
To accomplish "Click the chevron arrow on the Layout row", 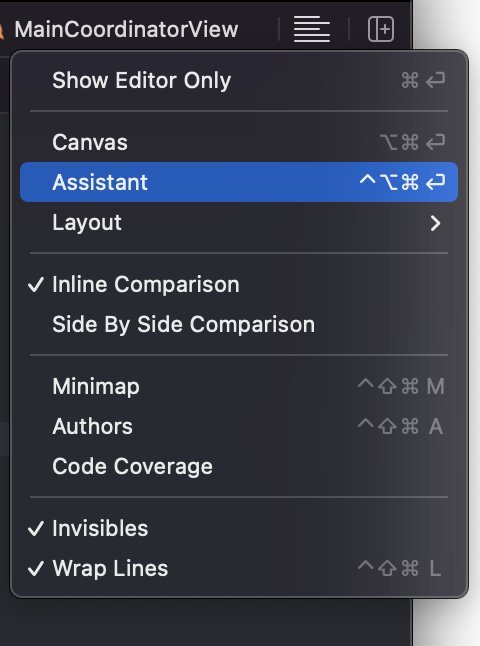I will 435,223.
